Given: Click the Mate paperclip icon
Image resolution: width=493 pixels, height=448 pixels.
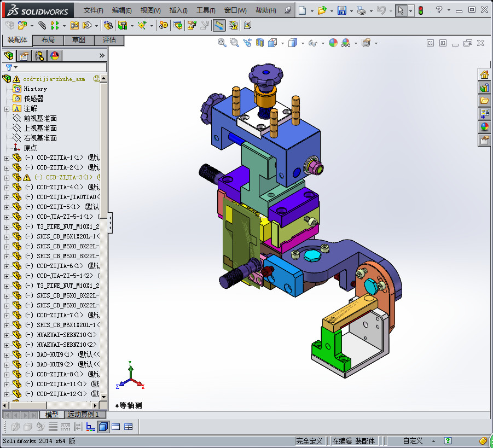Looking at the screenshot, I should [x=42, y=25].
